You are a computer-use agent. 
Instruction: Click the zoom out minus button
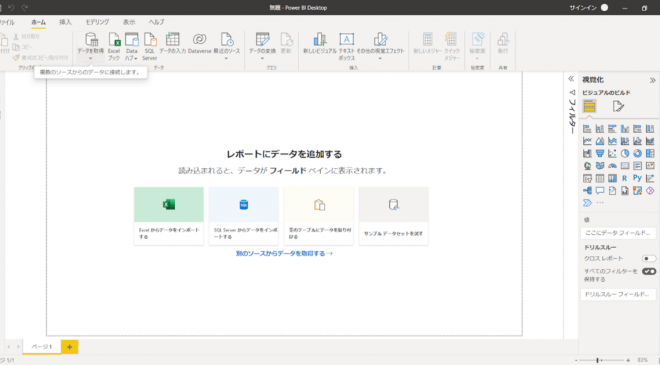(x=577, y=360)
